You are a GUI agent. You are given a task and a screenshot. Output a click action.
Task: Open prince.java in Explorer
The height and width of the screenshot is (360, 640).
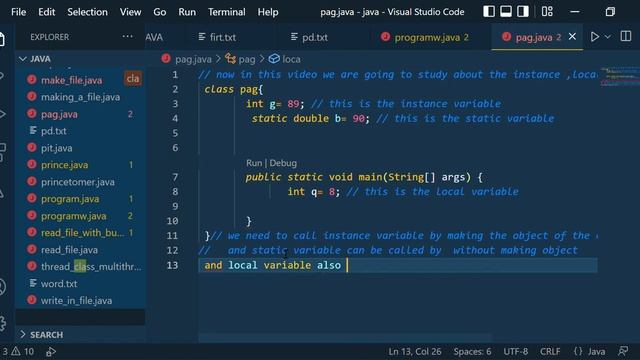point(64,165)
